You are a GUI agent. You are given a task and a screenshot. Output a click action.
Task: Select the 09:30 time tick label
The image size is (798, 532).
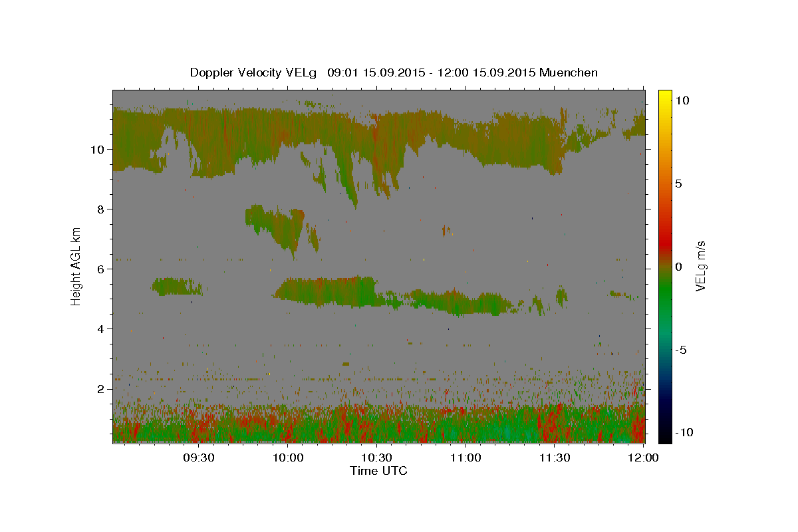coord(199,458)
